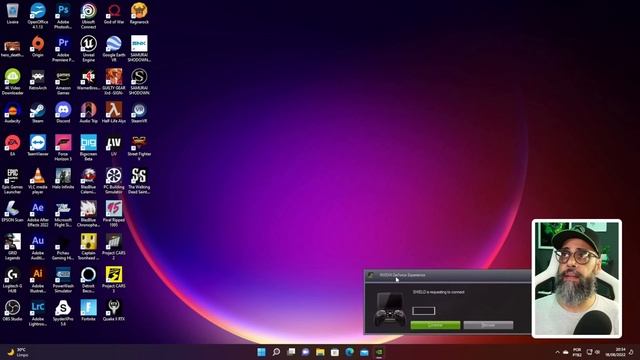Open File Explorer from the taskbar

[x=320, y=352]
